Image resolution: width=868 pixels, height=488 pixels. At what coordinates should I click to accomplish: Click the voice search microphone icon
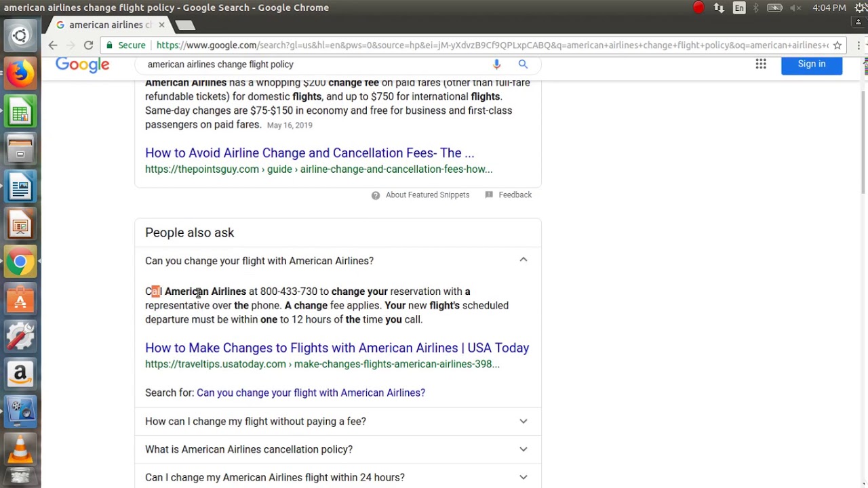pyautogui.click(x=496, y=64)
